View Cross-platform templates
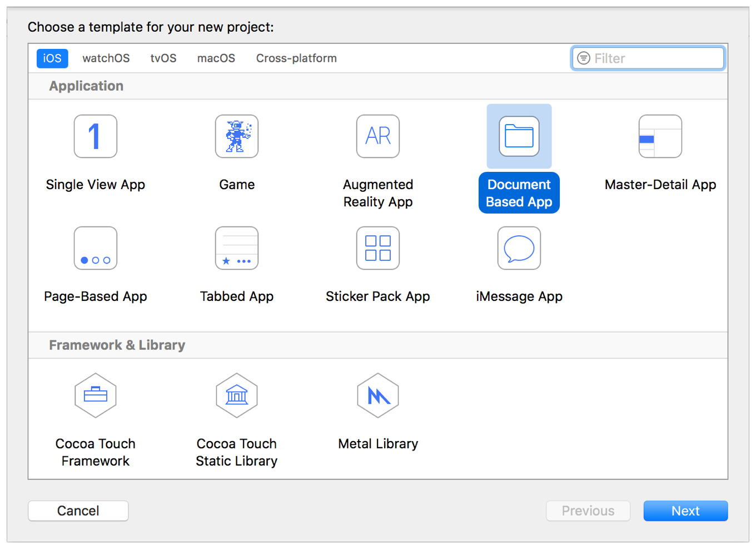756x549 pixels. 296,58
